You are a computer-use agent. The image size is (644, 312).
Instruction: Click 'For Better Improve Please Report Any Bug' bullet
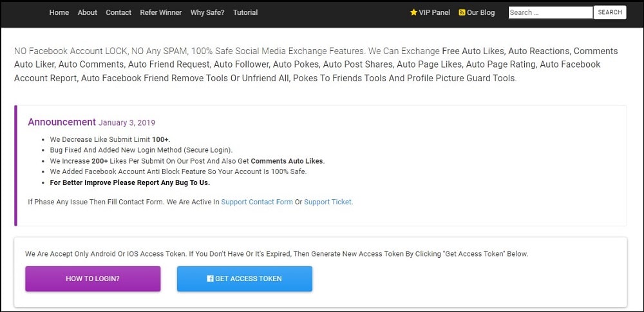[130, 182]
